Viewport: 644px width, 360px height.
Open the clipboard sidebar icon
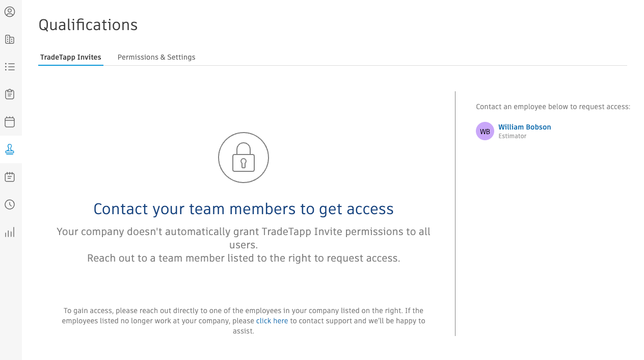[x=10, y=94]
